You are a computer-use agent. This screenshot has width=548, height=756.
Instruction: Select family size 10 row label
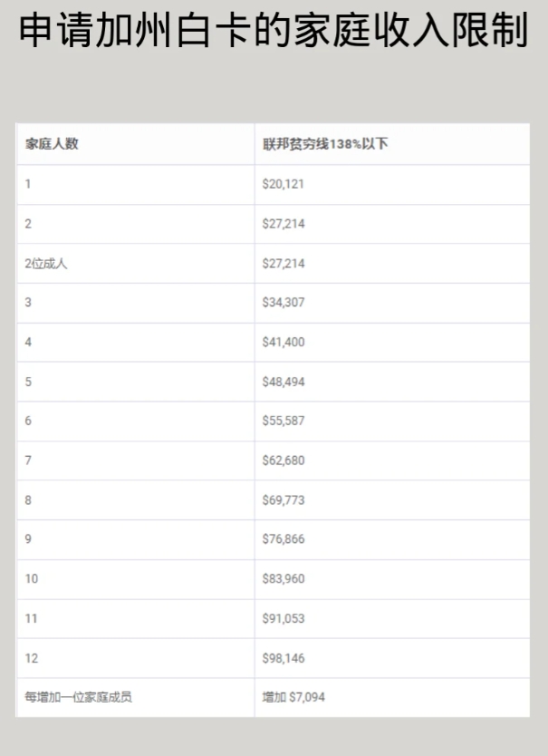coord(32,578)
